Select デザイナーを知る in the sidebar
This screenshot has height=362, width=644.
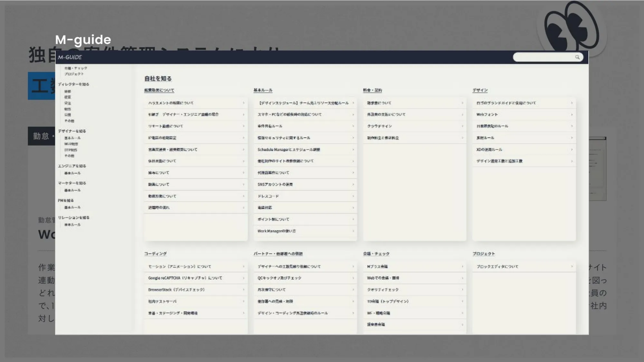click(72, 131)
